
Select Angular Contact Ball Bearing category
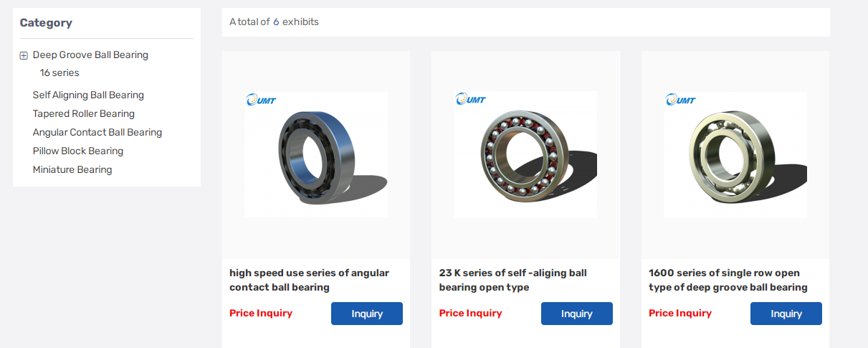[97, 133]
